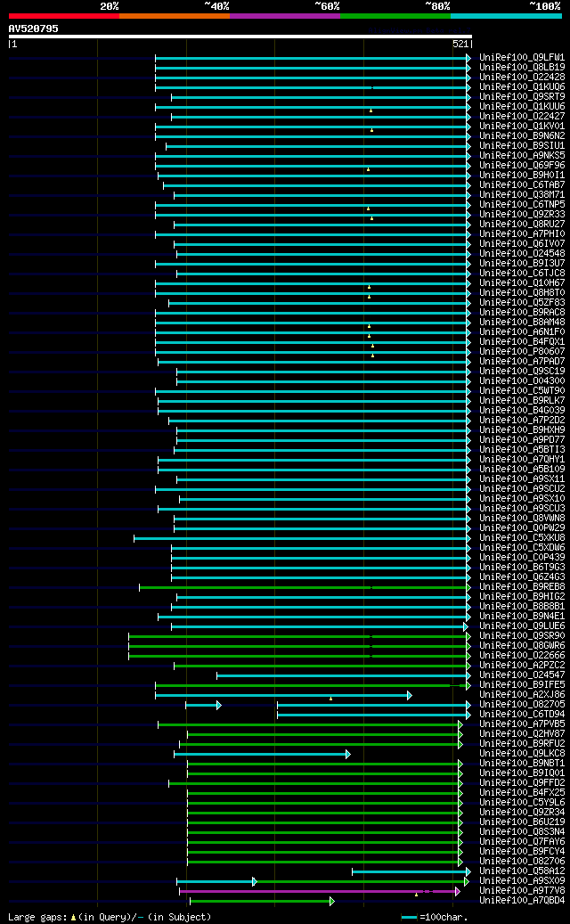Click the purple alignment bar for A9T7V8
This screenshot has width=570, height=924.
pos(319,892)
